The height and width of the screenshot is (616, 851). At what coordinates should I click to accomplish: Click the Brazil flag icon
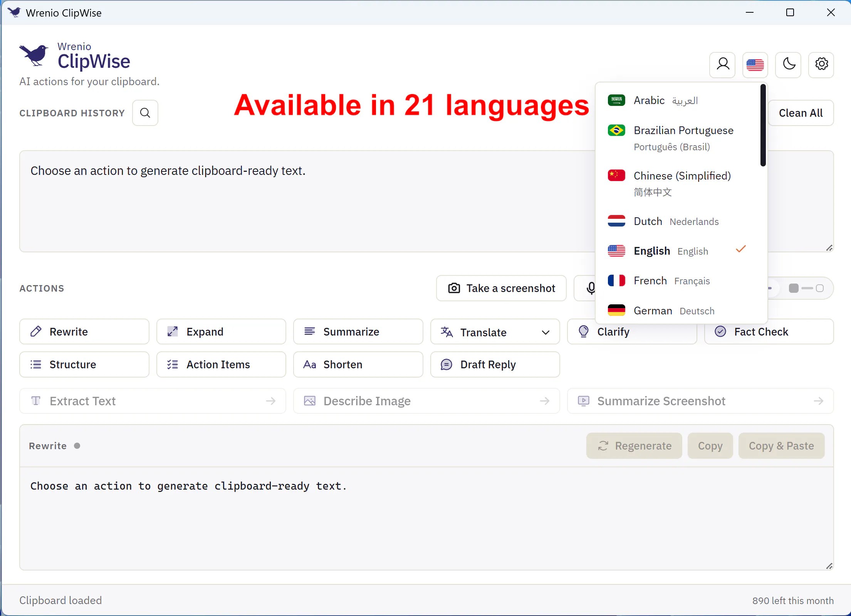click(616, 130)
